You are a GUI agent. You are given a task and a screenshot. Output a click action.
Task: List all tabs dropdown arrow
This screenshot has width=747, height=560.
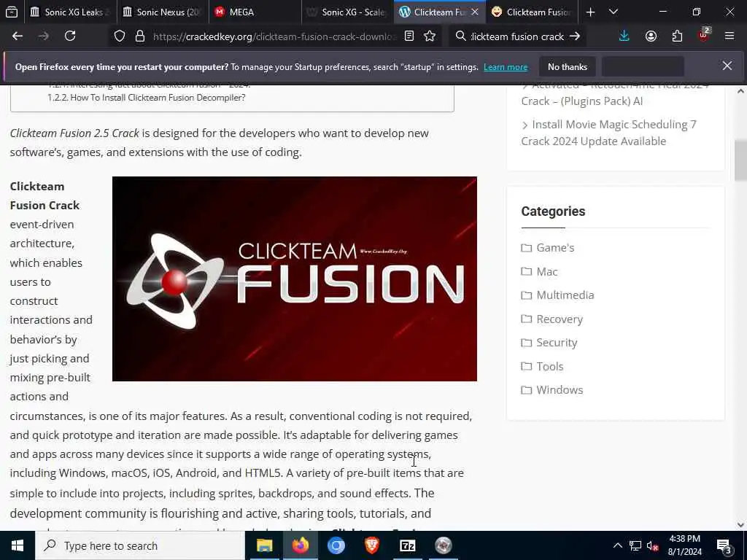point(614,12)
